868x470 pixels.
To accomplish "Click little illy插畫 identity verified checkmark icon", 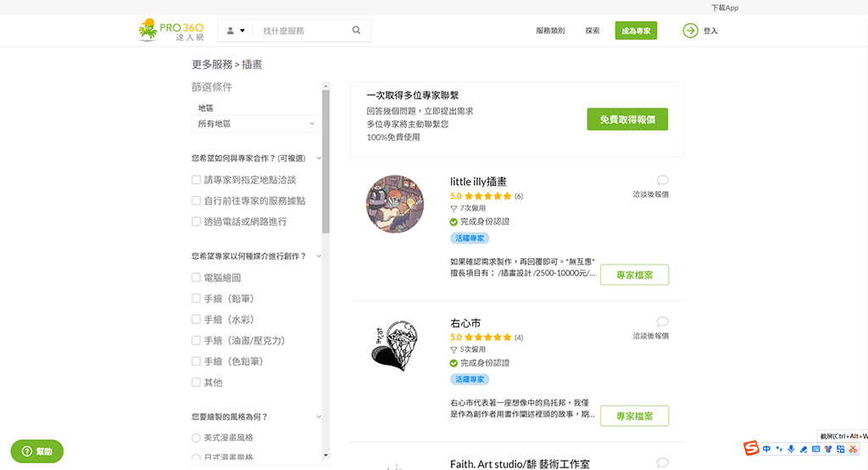I will [453, 221].
